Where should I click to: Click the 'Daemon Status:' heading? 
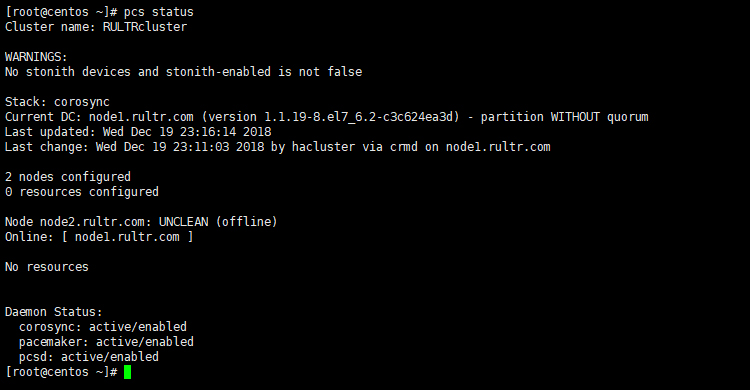click(x=54, y=312)
